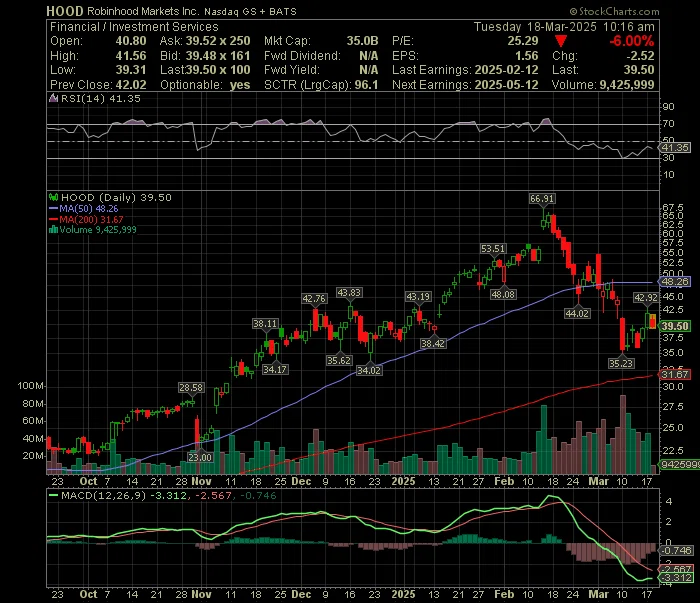Screen dimensions: 700x603
Task: Click the EPS 1.56 value
Action: (x=526, y=56)
